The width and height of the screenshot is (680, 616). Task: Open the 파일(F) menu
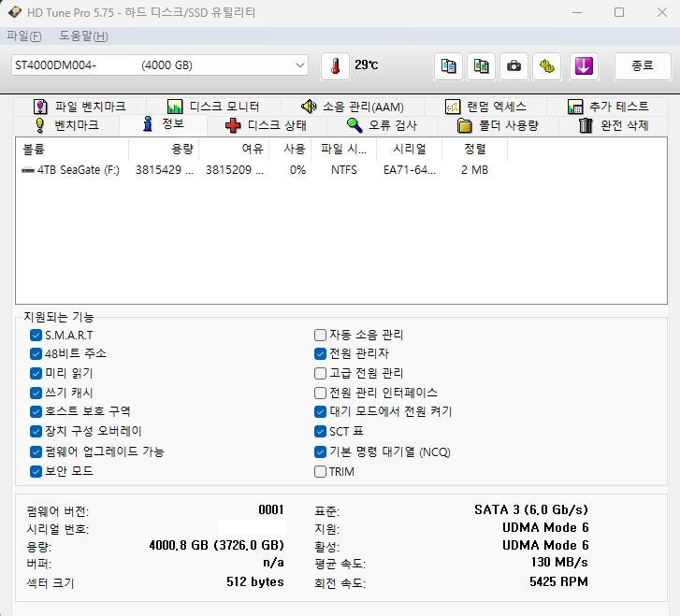coord(24,36)
